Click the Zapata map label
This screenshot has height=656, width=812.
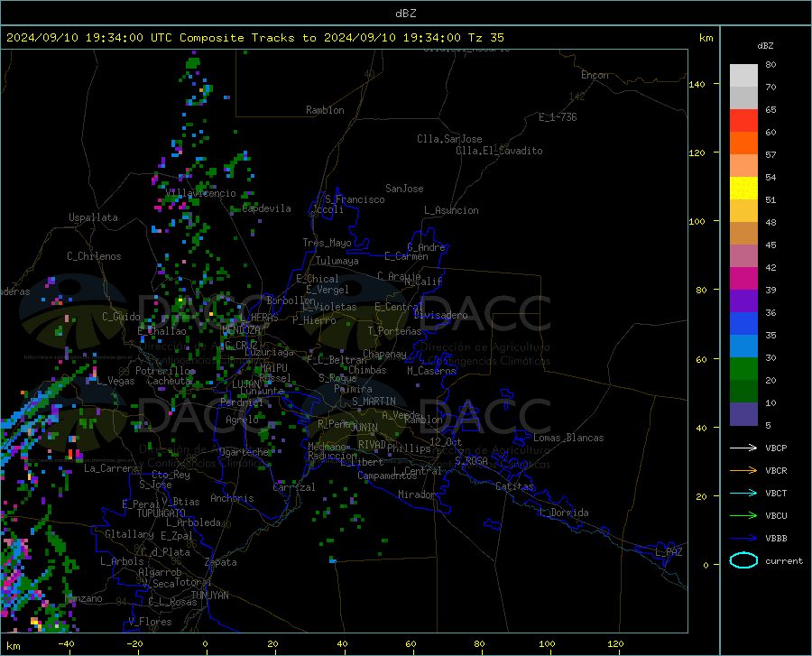tap(221, 562)
